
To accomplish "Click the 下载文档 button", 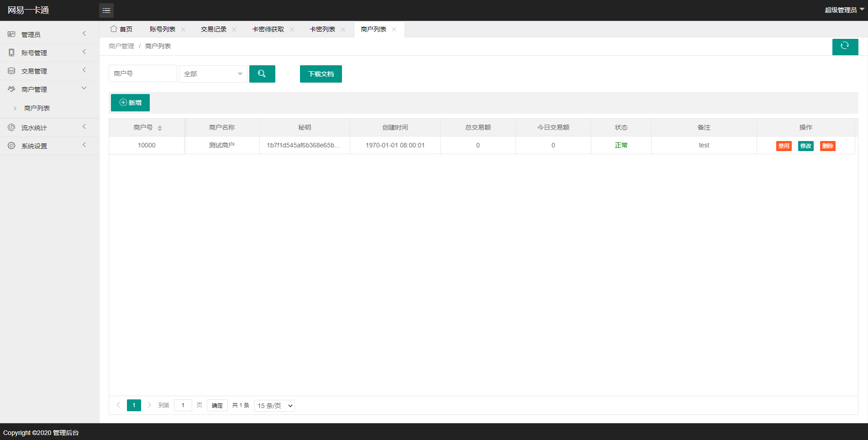I will click(321, 73).
